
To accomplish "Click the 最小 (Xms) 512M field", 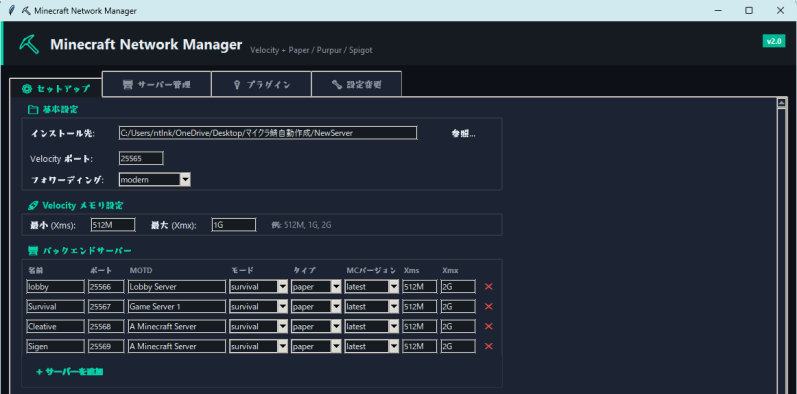I will click(x=113, y=225).
